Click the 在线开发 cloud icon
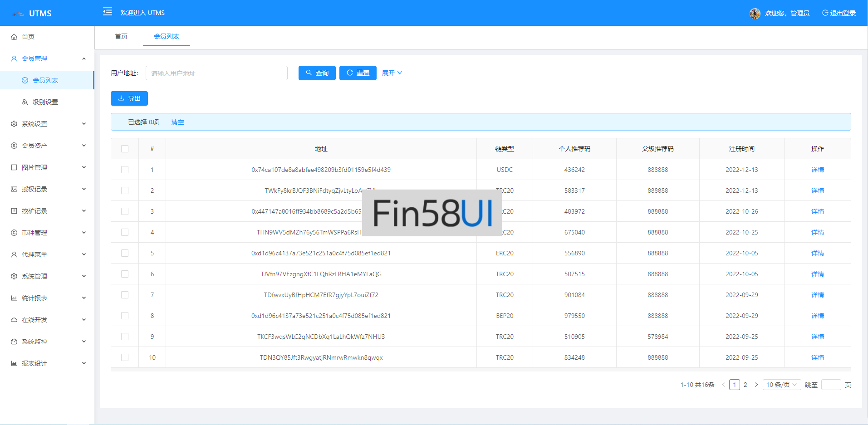Viewport: 868px width, 425px height. (14, 320)
